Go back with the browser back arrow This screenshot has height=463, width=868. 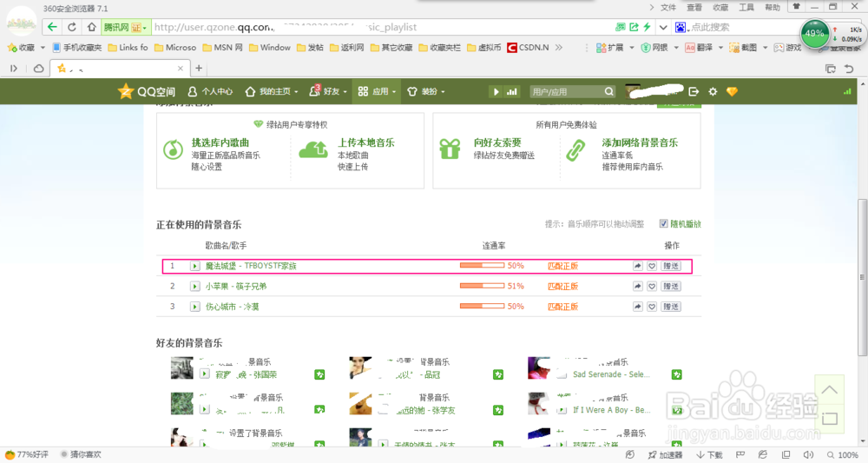click(52, 27)
